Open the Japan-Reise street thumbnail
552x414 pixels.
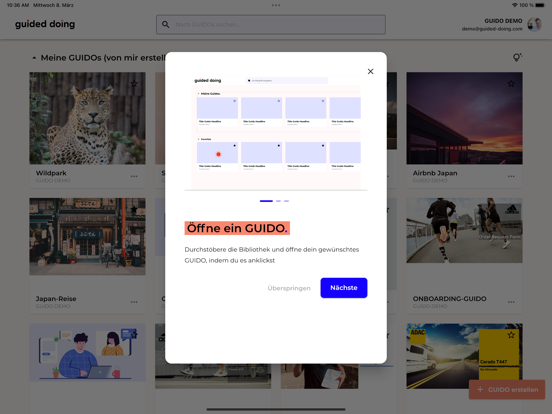[x=87, y=237]
